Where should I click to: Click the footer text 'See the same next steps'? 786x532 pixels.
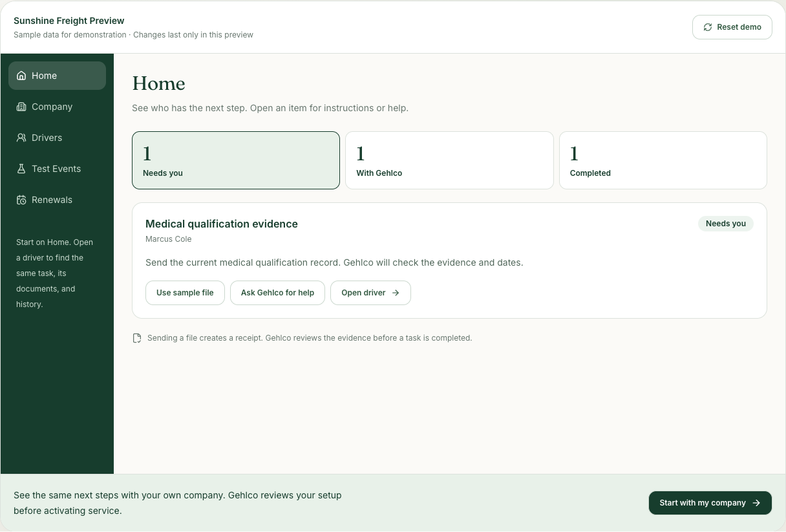pyautogui.click(x=178, y=503)
